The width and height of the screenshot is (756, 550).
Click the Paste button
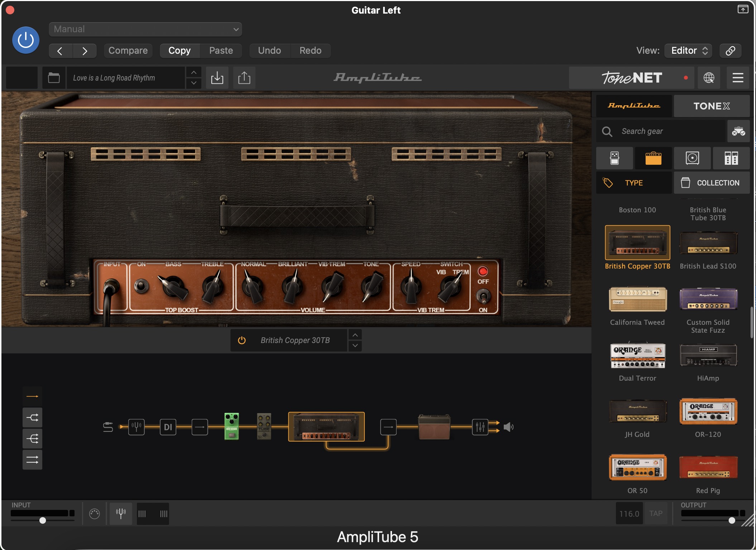[x=221, y=50]
